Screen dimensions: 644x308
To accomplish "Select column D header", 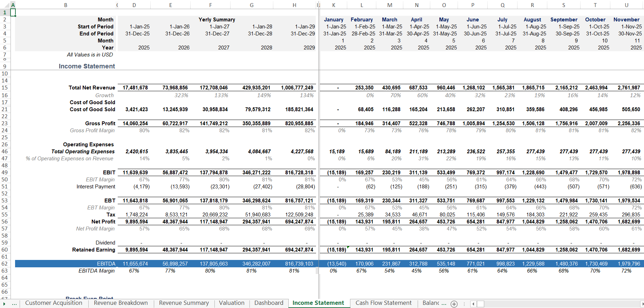I will [x=134, y=5].
